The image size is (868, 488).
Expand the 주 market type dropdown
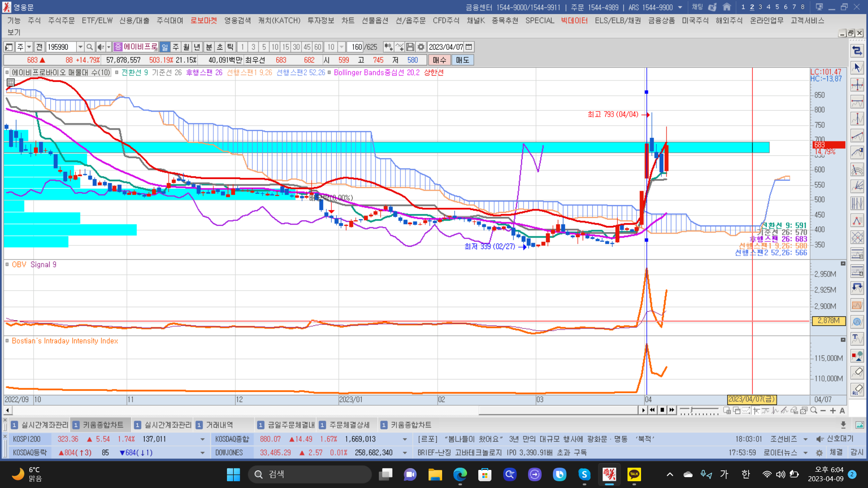pos(29,47)
